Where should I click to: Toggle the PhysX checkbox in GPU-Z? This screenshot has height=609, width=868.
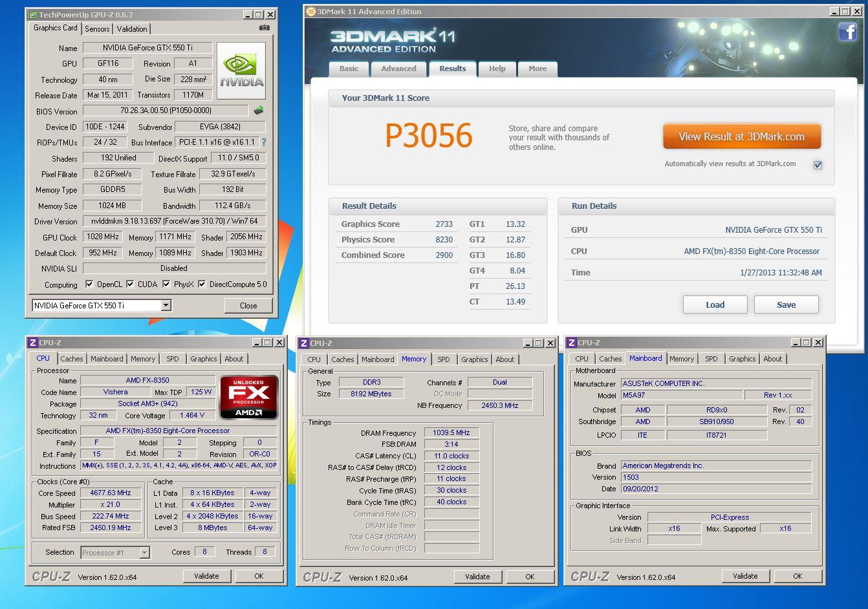click(x=166, y=284)
